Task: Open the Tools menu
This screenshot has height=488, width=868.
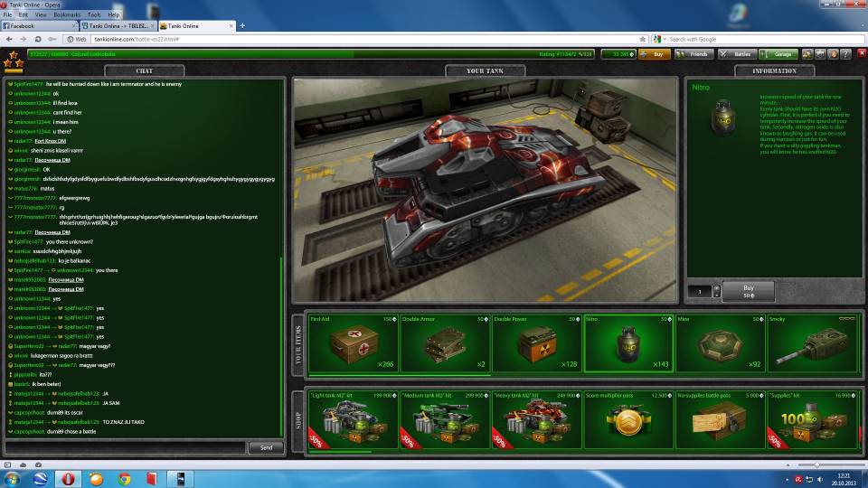Action: pyautogui.click(x=94, y=15)
